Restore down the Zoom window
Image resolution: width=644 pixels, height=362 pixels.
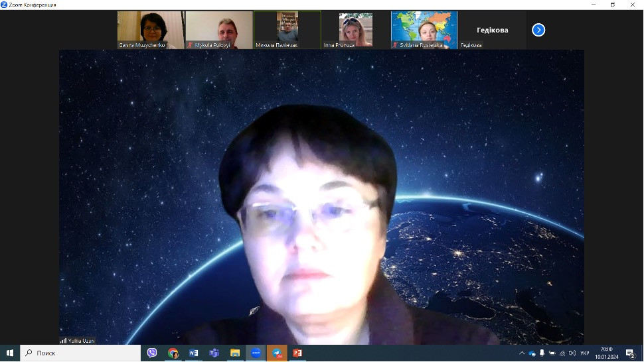click(613, 5)
